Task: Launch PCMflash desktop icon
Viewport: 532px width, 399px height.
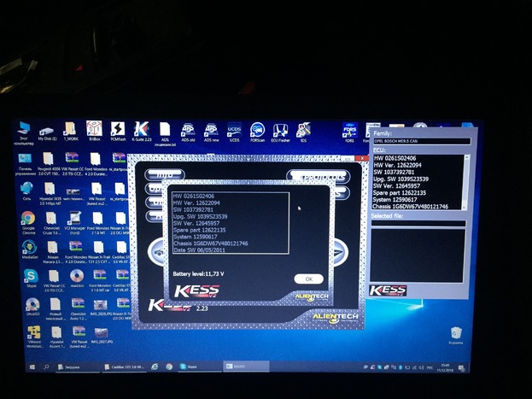Action: [x=118, y=130]
